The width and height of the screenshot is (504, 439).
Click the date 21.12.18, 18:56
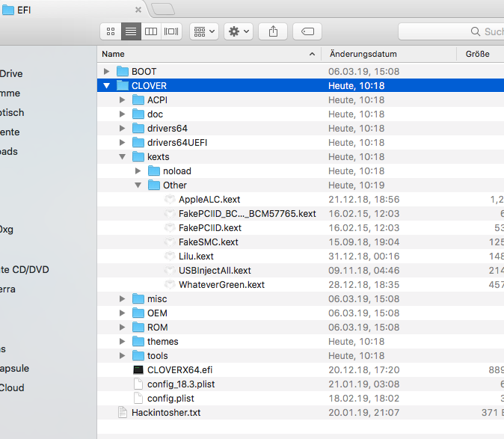[364, 199]
